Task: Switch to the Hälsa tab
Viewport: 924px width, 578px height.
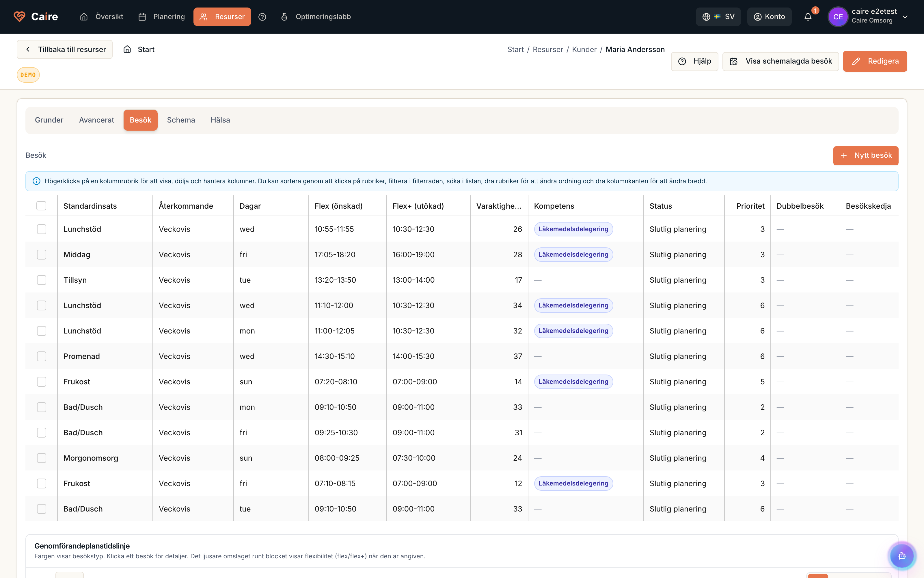Action: pyautogui.click(x=220, y=120)
